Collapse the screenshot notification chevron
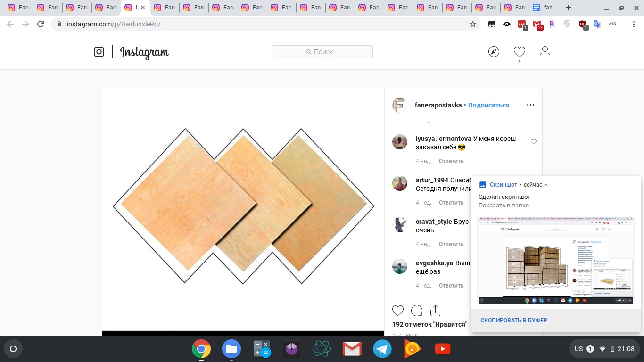644x362 pixels. coord(546,185)
